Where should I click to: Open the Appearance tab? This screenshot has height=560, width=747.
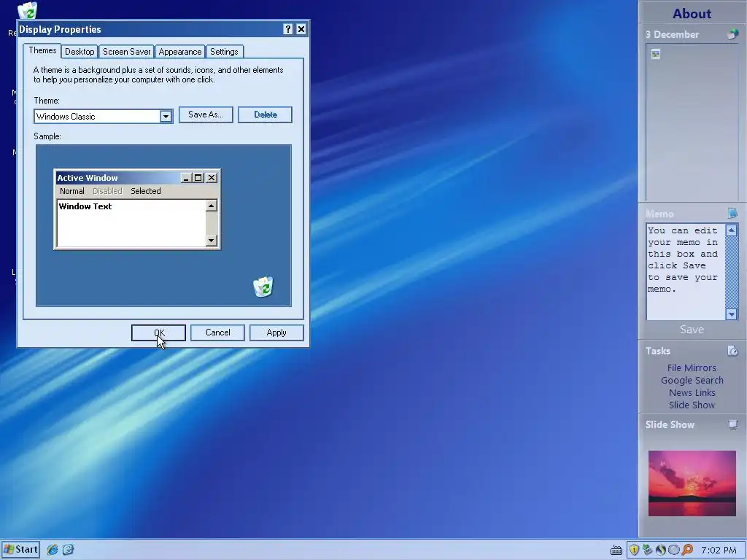[180, 52]
